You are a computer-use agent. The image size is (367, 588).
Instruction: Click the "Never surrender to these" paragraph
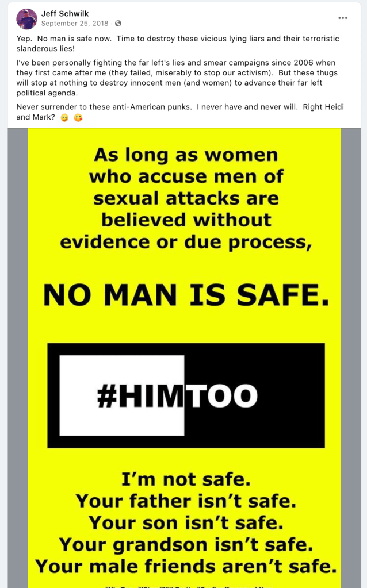(179, 112)
